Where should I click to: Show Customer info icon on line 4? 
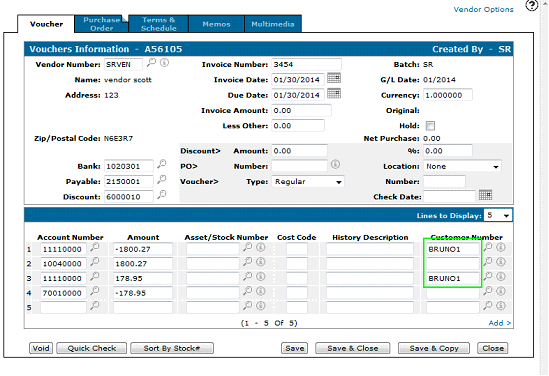501,291
